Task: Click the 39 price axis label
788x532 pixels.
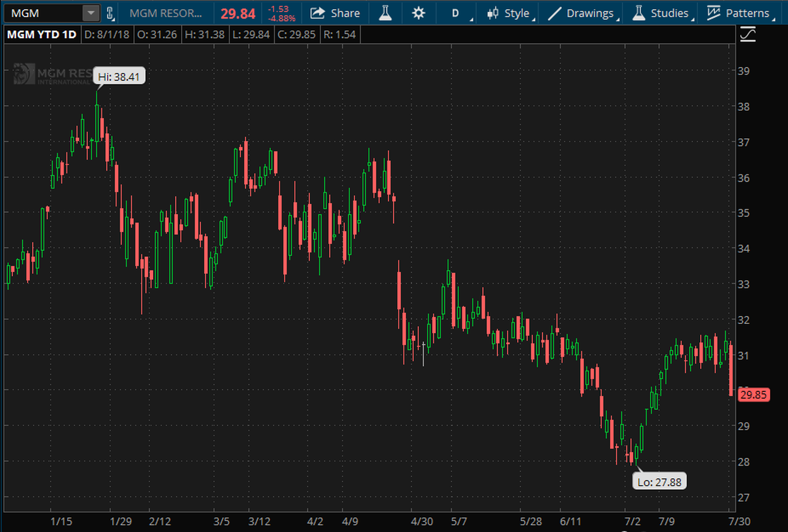Action: tap(744, 71)
